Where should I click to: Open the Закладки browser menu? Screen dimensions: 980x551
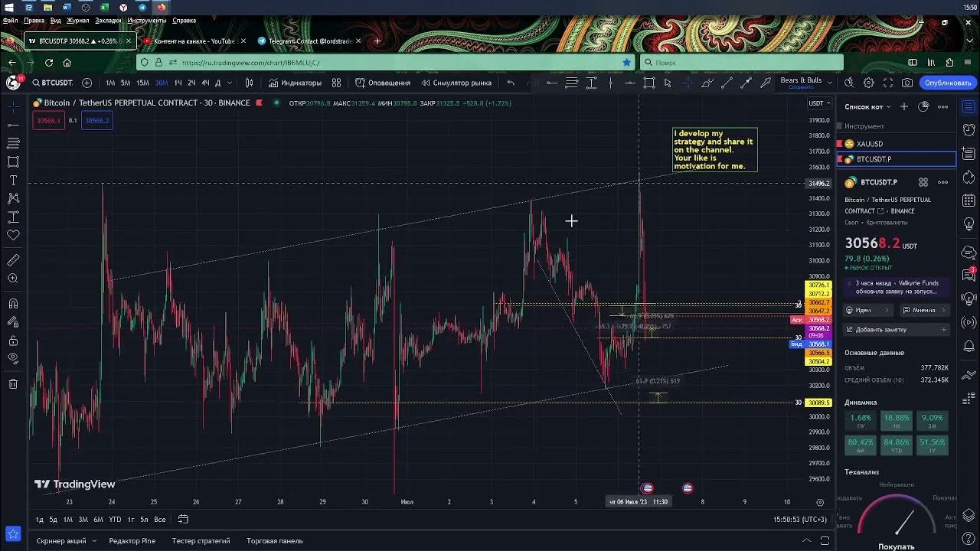point(108,21)
